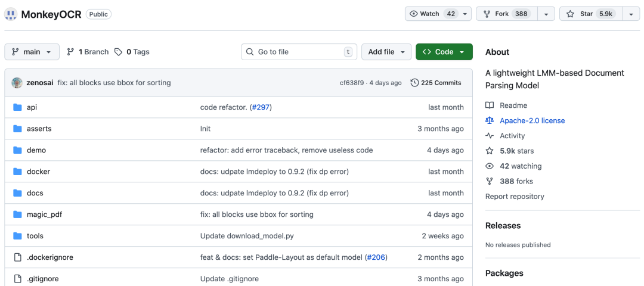
Task: Click the Readme book icon
Action: pyautogui.click(x=490, y=105)
